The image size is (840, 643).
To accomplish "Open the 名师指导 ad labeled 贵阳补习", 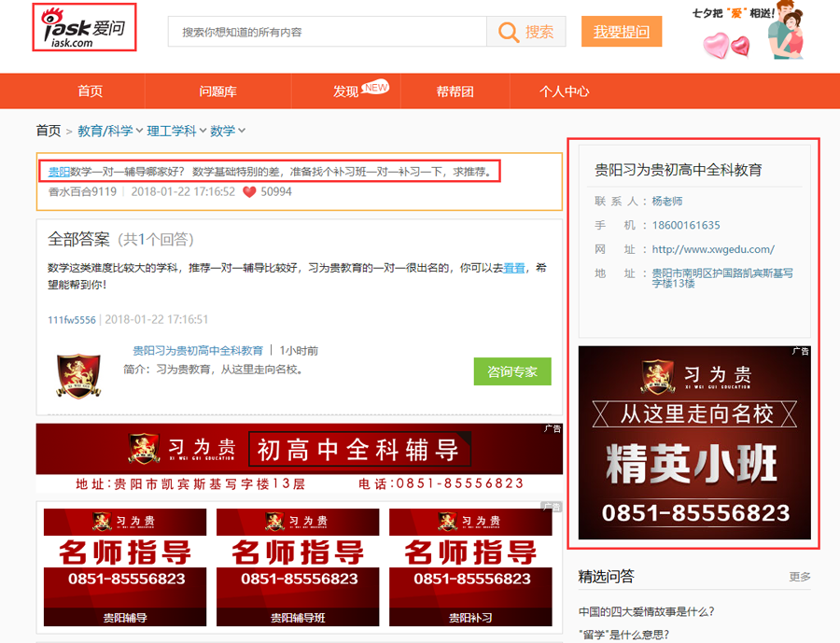I will [470, 567].
